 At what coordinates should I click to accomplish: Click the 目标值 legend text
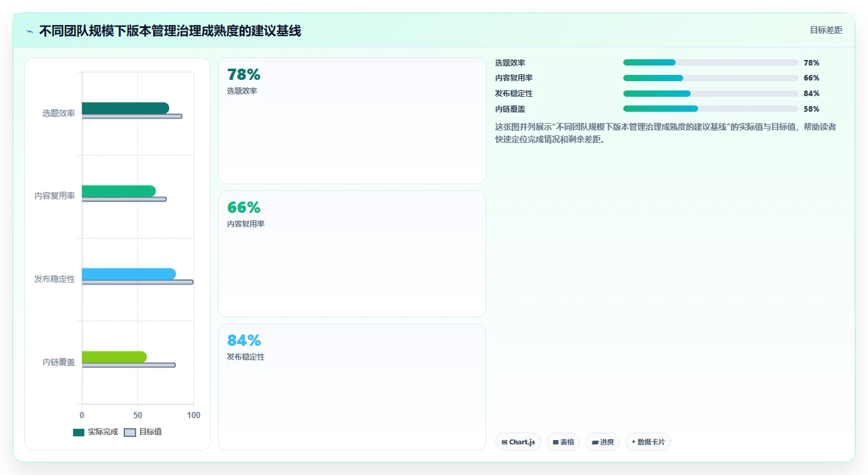(x=150, y=432)
